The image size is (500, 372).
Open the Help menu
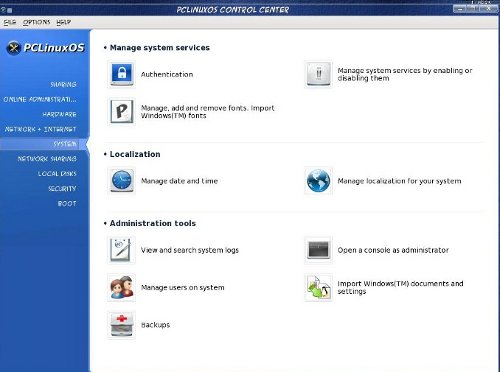[x=63, y=22]
